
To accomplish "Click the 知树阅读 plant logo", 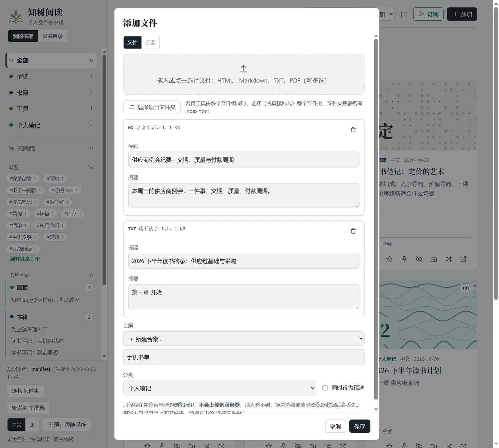I will 16,16.
